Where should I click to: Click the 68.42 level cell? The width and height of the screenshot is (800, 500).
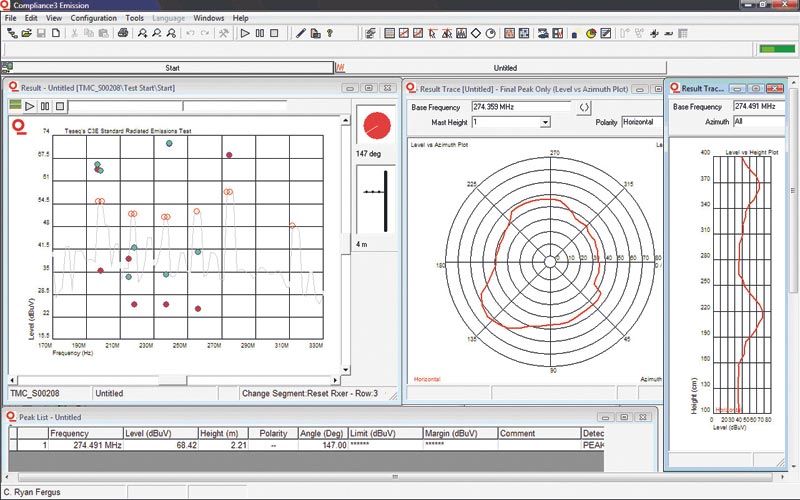160,445
